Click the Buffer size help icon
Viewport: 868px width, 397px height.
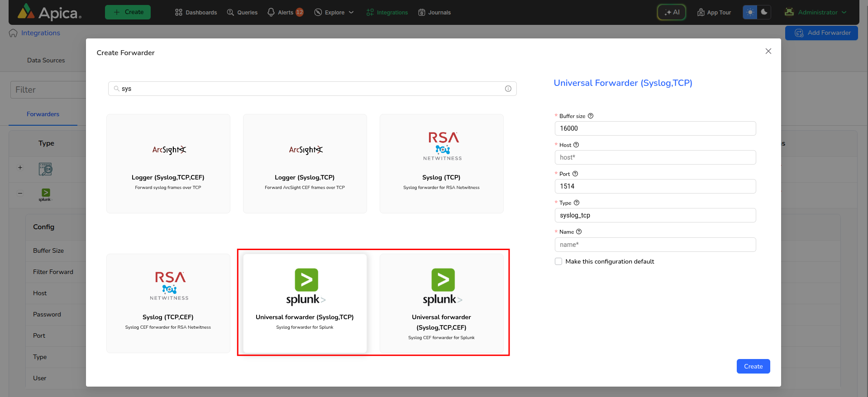(x=591, y=116)
